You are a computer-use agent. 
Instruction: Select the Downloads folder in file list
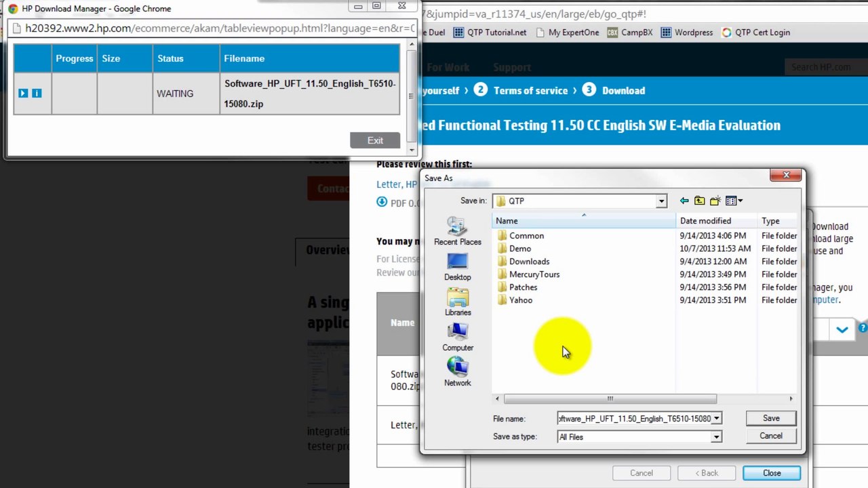pos(523,262)
